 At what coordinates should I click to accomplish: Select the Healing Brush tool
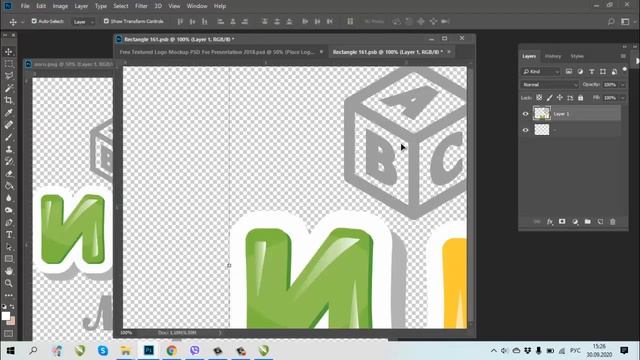(9, 125)
